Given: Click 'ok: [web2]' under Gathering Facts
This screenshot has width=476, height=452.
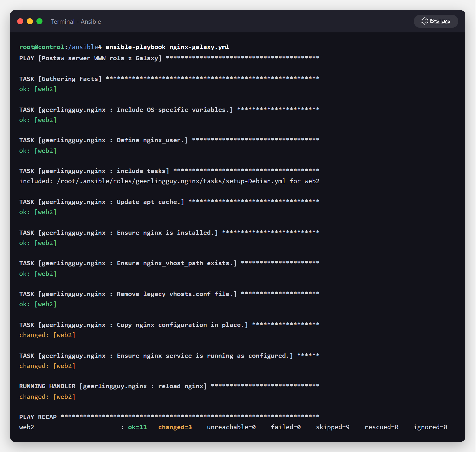Looking at the screenshot, I should [x=38, y=89].
